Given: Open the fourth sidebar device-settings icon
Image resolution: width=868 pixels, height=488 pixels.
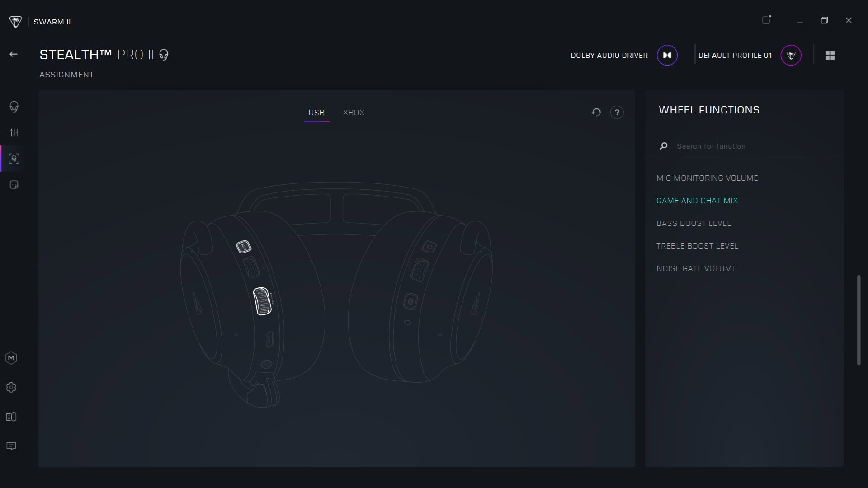Looking at the screenshot, I should 14,185.
